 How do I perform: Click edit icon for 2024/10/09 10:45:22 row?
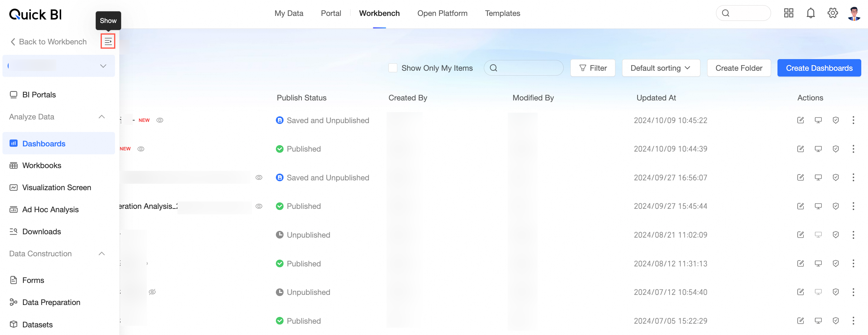800,120
